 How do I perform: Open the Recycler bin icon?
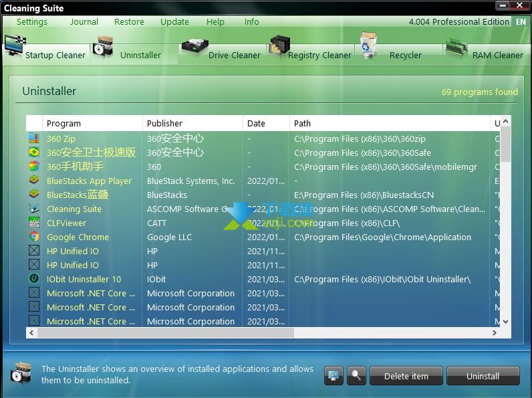(x=368, y=45)
